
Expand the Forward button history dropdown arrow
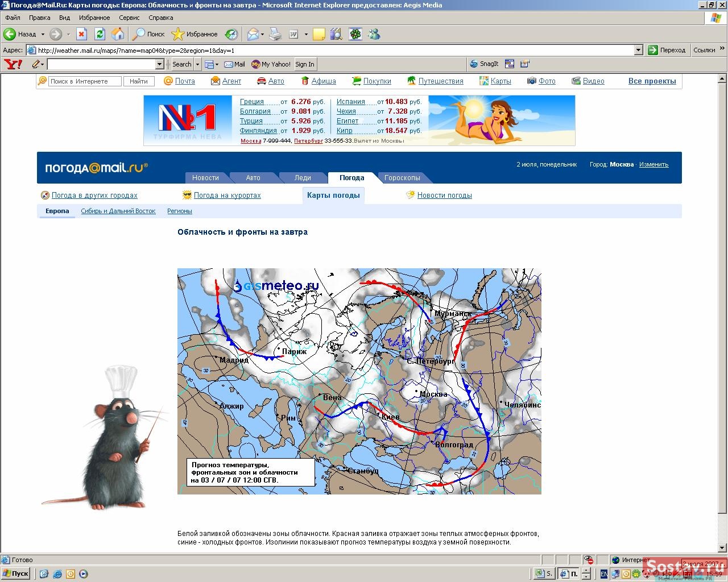pos(68,34)
